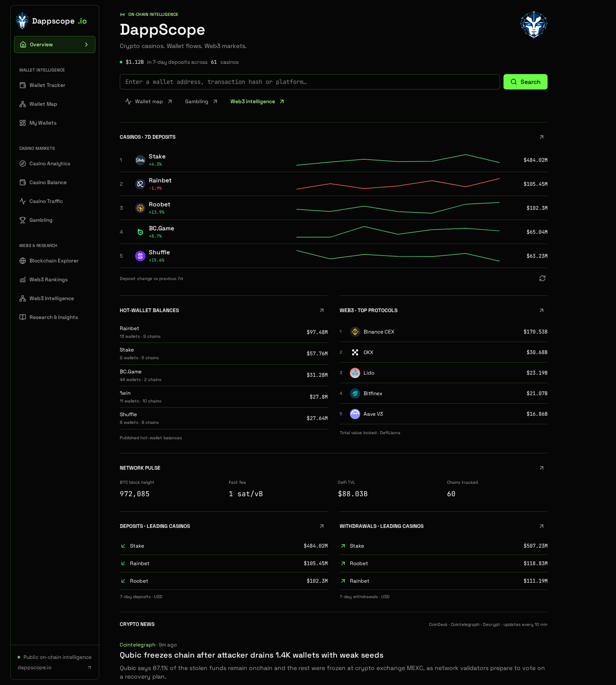Click the refresh icon under casino deposits
Image resolution: width=616 pixels, height=685 pixels.
pos(542,278)
